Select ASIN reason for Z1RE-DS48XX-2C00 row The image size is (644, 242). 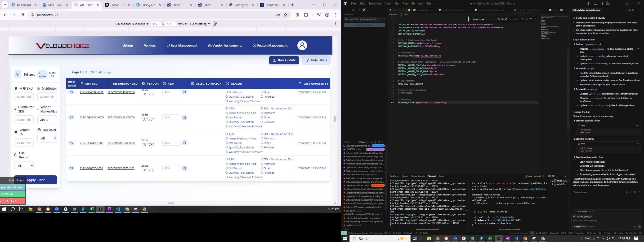click(227, 108)
